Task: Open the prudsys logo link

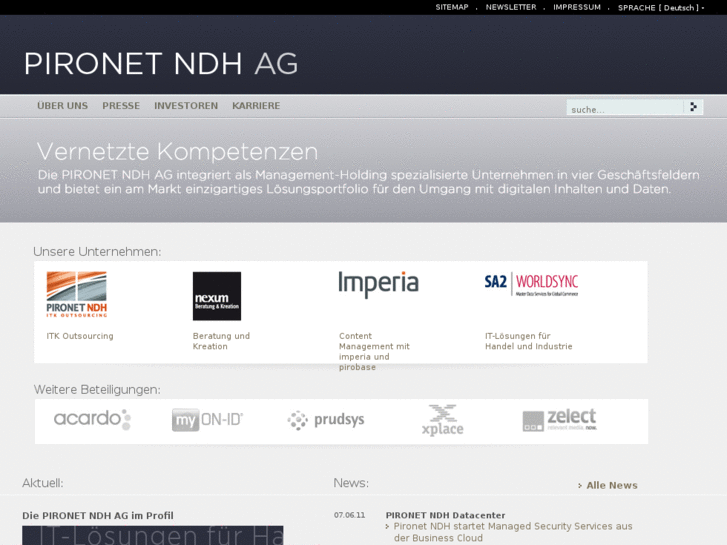Action: coord(326,420)
